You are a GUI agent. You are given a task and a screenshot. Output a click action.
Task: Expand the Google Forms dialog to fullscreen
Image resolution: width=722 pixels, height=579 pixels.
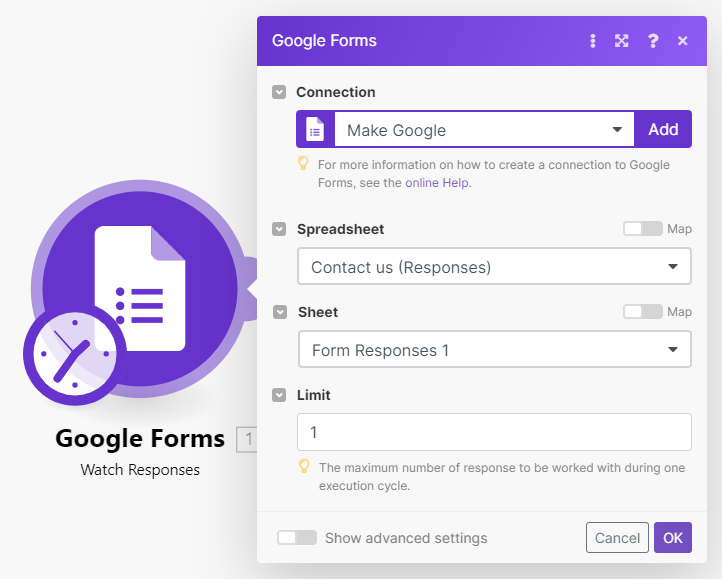(622, 41)
